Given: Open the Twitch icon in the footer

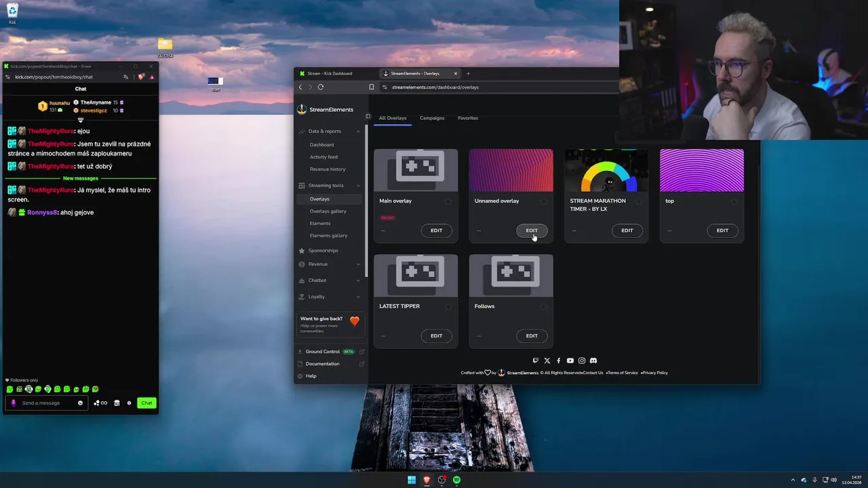Looking at the screenshot, I should pyautogui.click(x=536, y=361).
